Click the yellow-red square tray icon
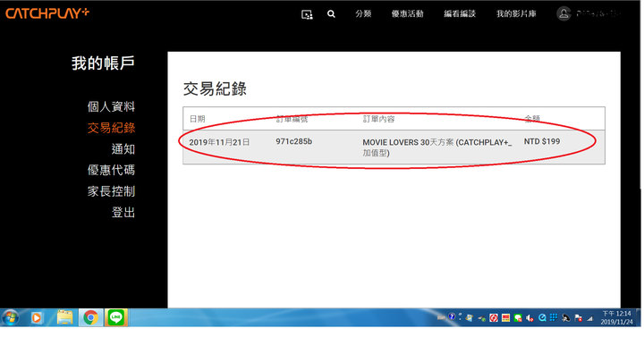 click(x=505, y=317)
